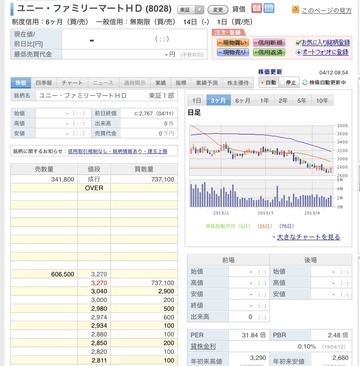Open the ニュース tab

pyautogui.click(x=103, y=83)
